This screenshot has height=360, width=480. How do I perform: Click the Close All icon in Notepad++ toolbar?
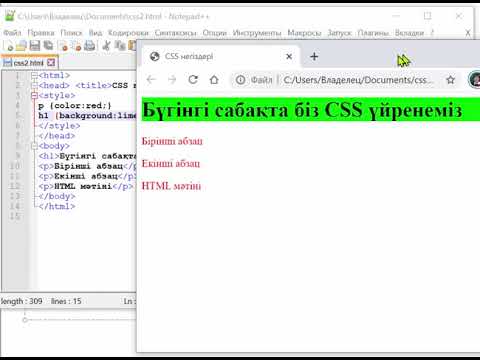(76, 45)
